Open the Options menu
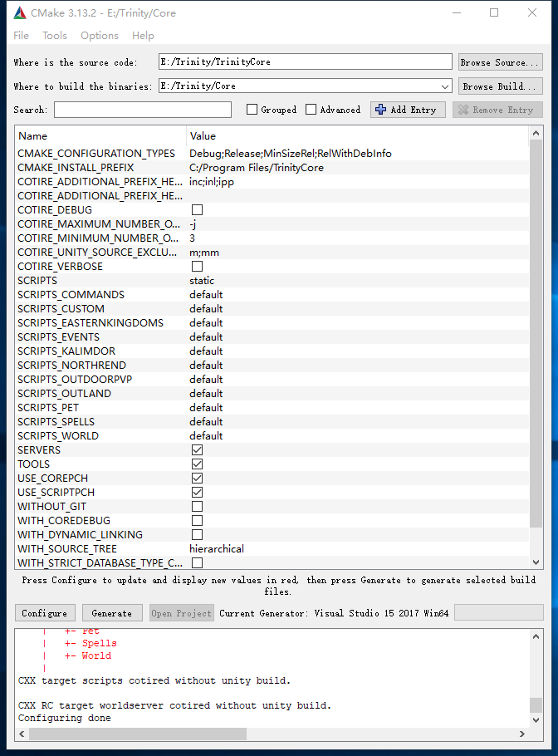 pos(100,36)
